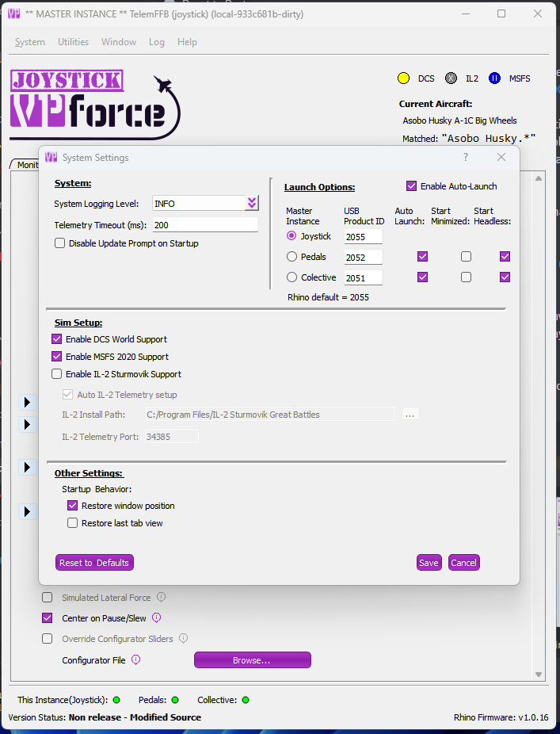The width and height of the screenshot is (560, 734).
Task: Click the VP icon in System Settings title bar
Action: [x=51, y=157]
